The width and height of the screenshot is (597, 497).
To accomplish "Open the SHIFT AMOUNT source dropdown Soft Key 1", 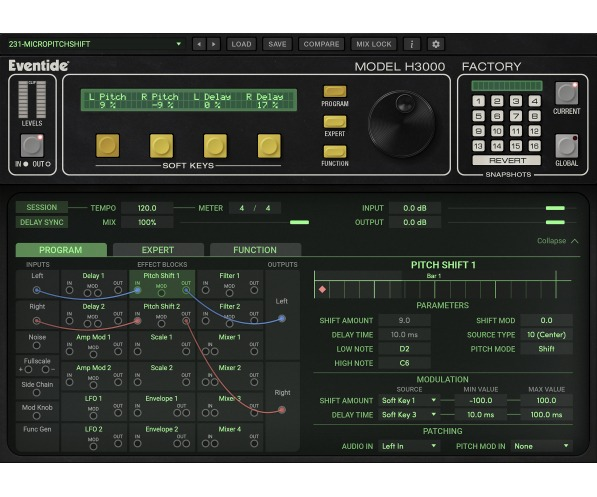I will [409, 401].
